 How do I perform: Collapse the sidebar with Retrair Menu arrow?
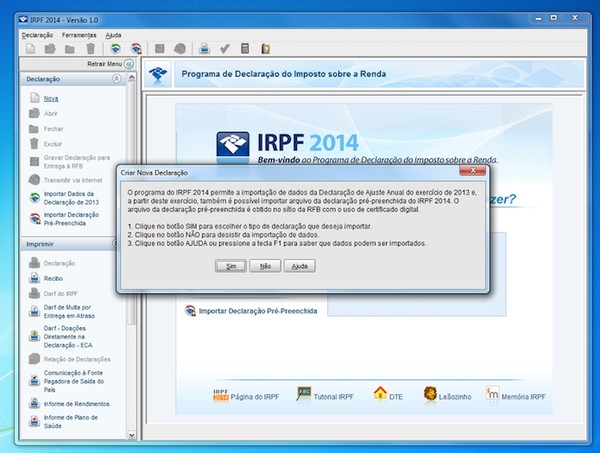(129, 63)
